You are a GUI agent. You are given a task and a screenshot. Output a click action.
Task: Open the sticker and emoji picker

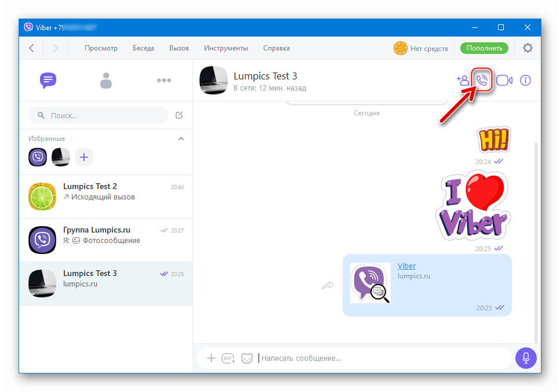click(246, 358)
